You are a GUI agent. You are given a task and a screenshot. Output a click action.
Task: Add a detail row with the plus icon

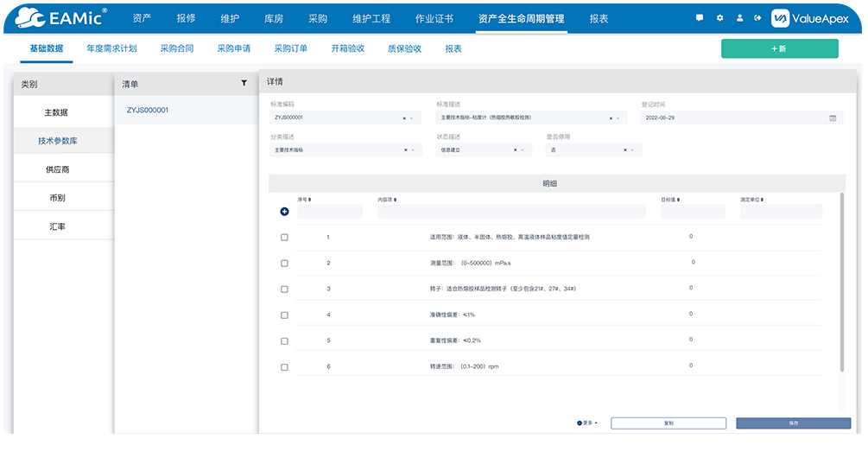[284, 212]
